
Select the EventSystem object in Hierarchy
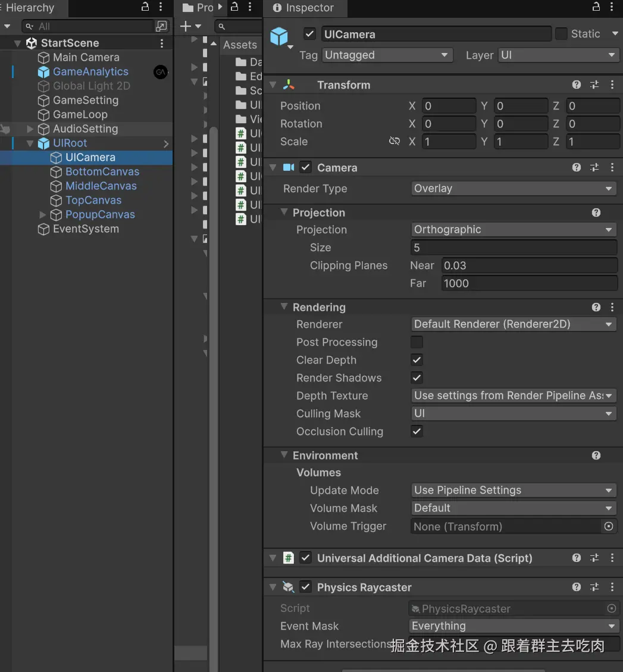[86, 229]
